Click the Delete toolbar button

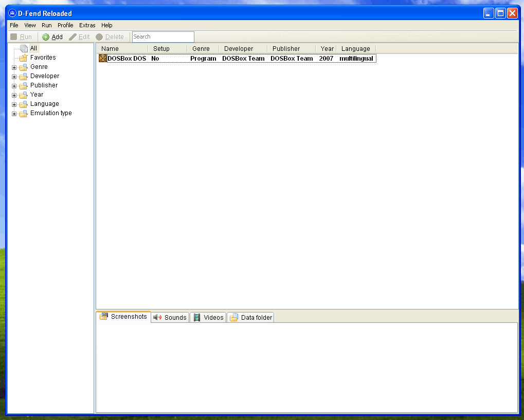point(110,36)
